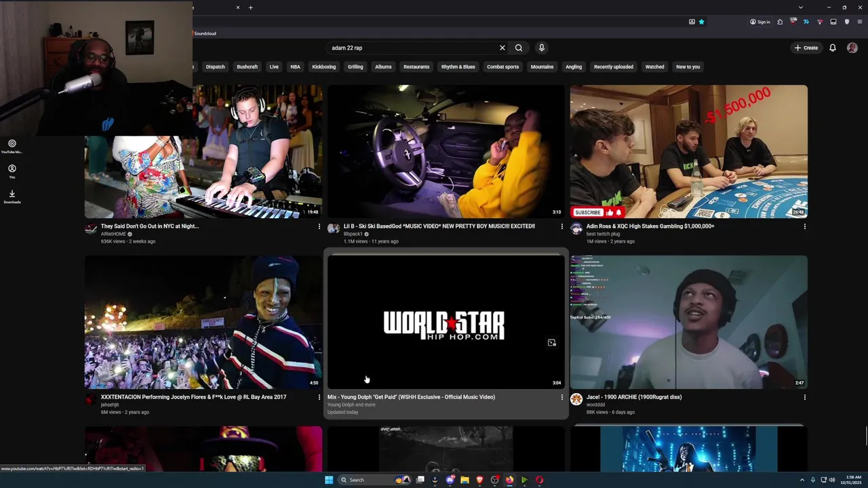The width and height of the screenshot is (868, 488).
Task: Click the llbpack1 channel name
Action: 353,234
